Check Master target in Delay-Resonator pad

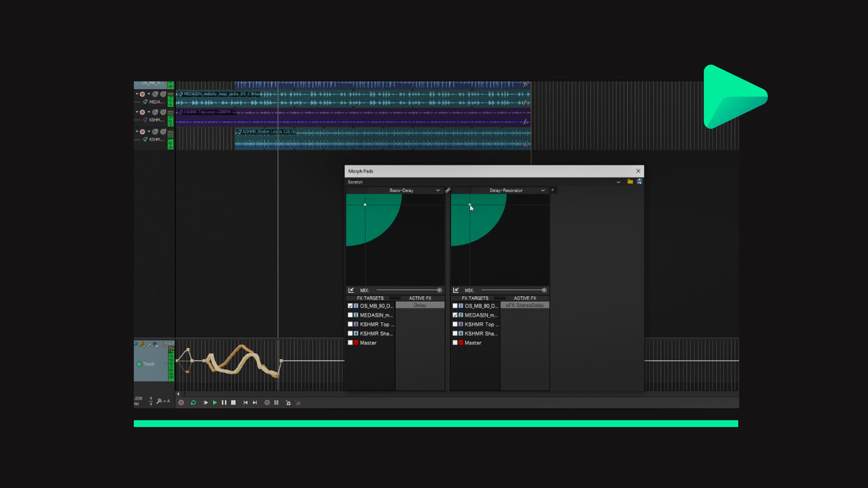(x=455, y=343)
